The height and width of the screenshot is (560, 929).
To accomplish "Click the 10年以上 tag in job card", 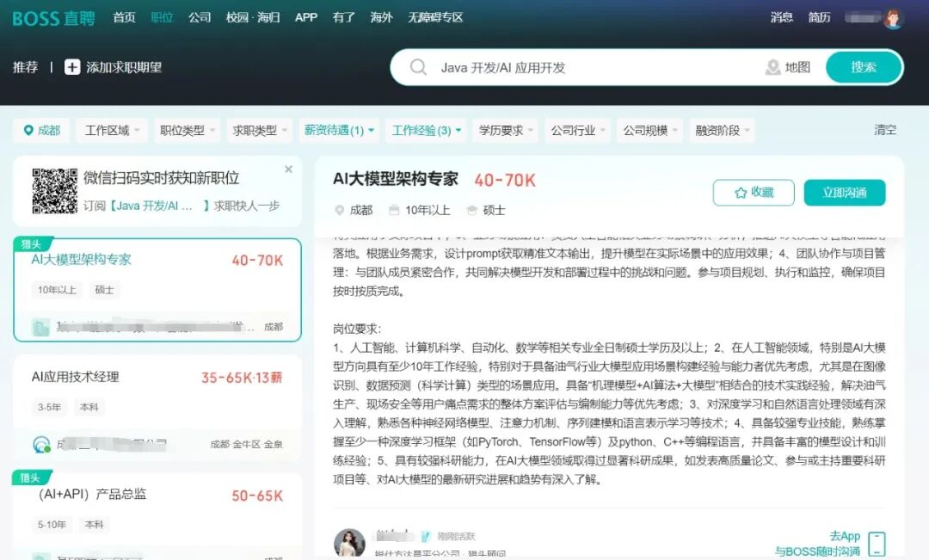I will (x=57, y=290).
